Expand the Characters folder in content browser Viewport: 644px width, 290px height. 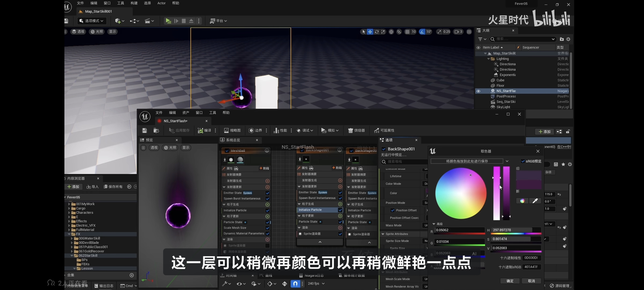tap(69, 213)
